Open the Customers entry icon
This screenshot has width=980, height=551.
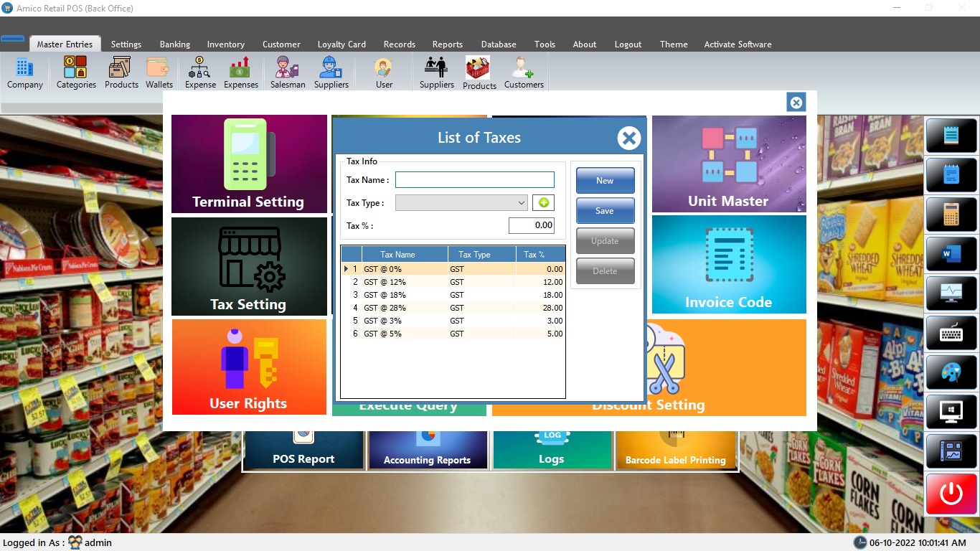pyautogui.click(x=524, y=74)
